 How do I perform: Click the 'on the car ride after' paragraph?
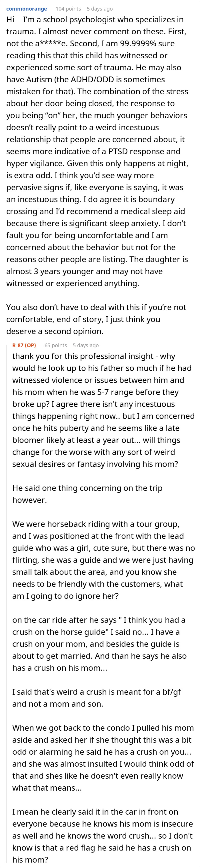pyautogui.click(x=99, y=644)
